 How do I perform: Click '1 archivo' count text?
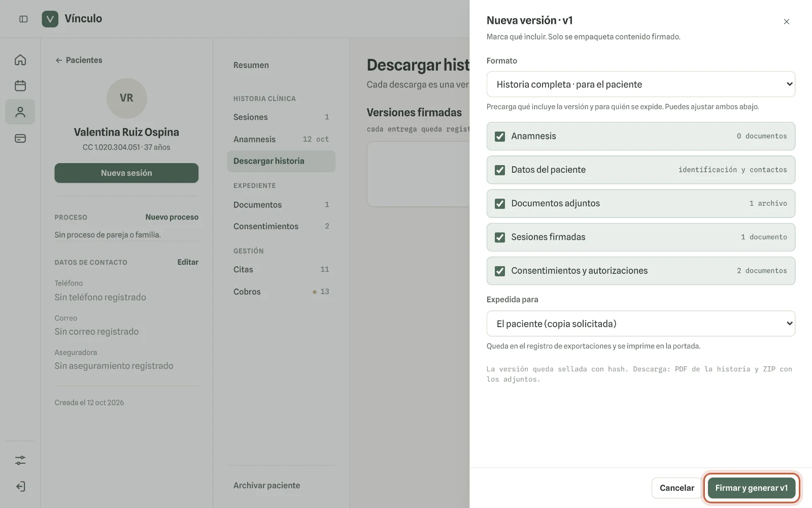coord(768,203)
